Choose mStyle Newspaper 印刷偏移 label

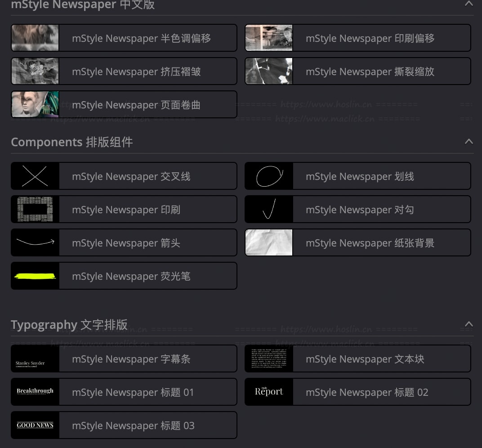click(370, 38)
